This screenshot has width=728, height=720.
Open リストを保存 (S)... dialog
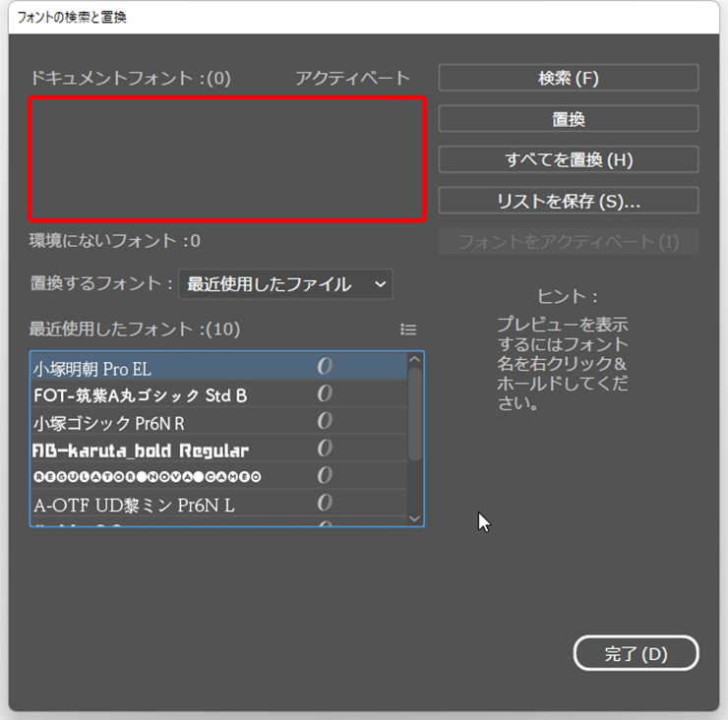click(x=568, y=201)
